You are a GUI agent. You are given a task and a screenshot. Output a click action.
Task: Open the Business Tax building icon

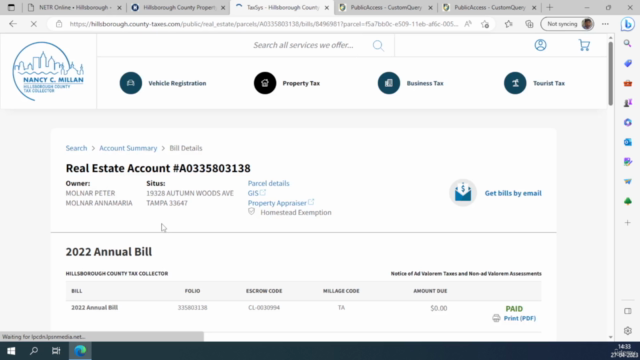coord(389,83)
